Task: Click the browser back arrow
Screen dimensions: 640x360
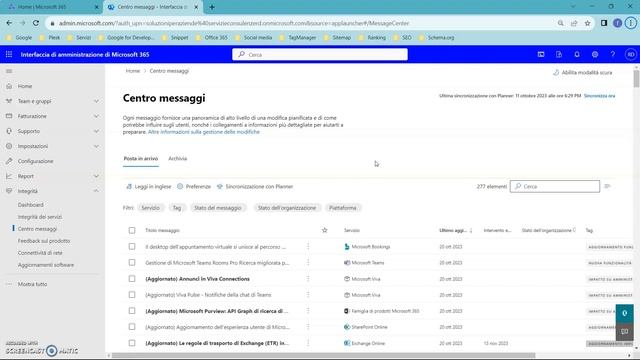Action: 9,23
